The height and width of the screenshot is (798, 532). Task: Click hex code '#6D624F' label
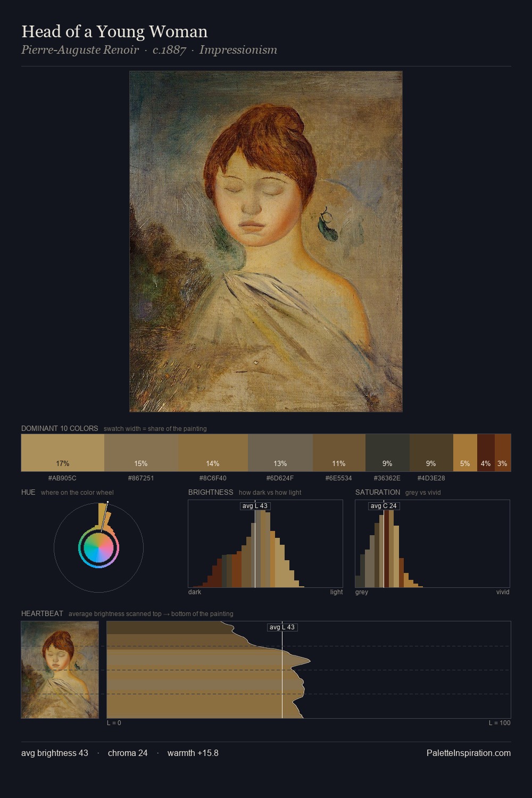pyautogui.click(x=280, y=478)
